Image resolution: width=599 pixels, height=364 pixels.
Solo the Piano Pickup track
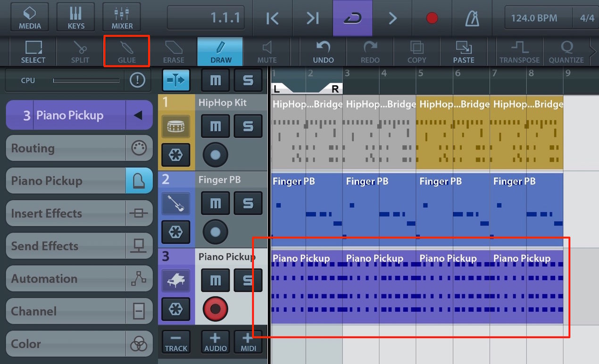248,281
